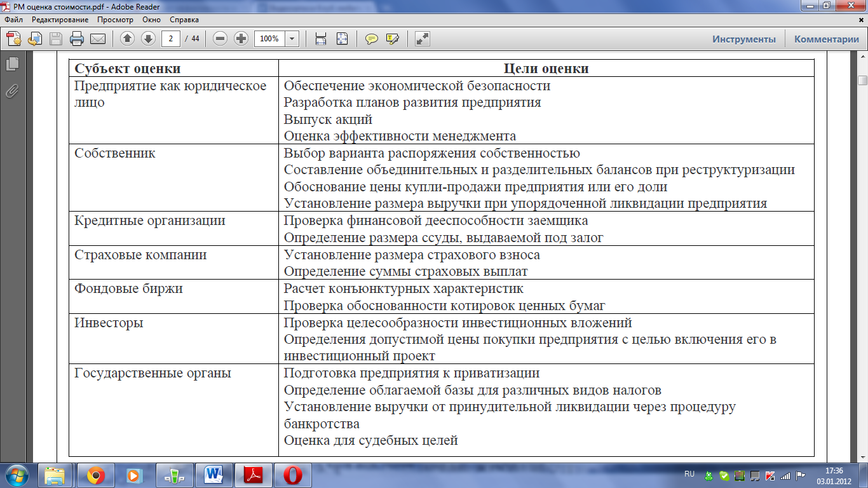Screen dimensions: 868x488
Task: Switch to read mode with expand arrows icon
Action: pyautogui.click(x=422, y=39)
